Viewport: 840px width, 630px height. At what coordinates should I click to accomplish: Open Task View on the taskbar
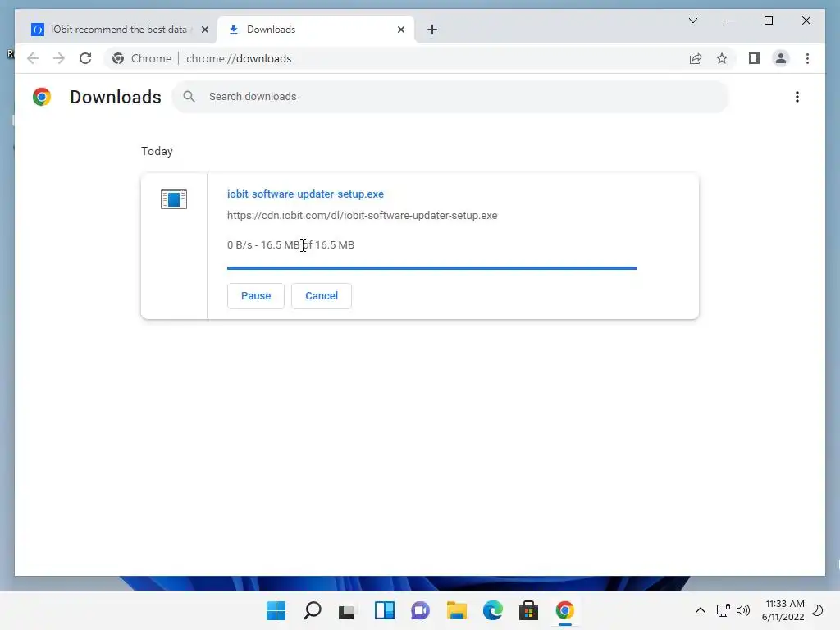pos(348,610)
